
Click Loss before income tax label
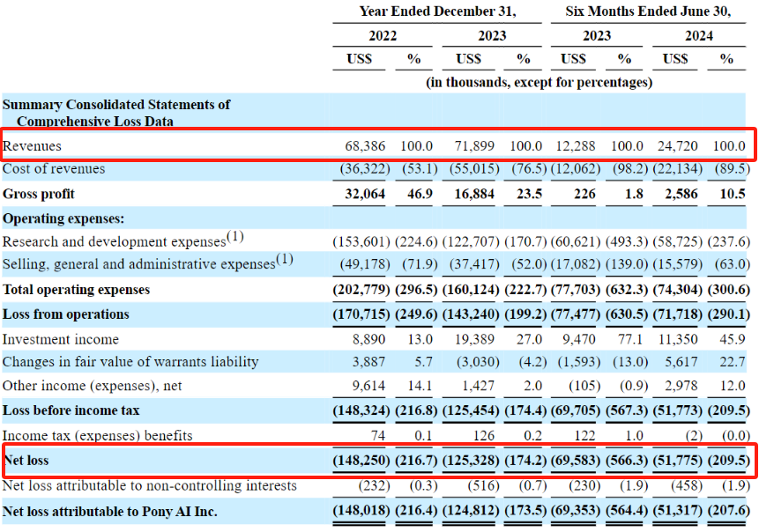click(71, 410)
